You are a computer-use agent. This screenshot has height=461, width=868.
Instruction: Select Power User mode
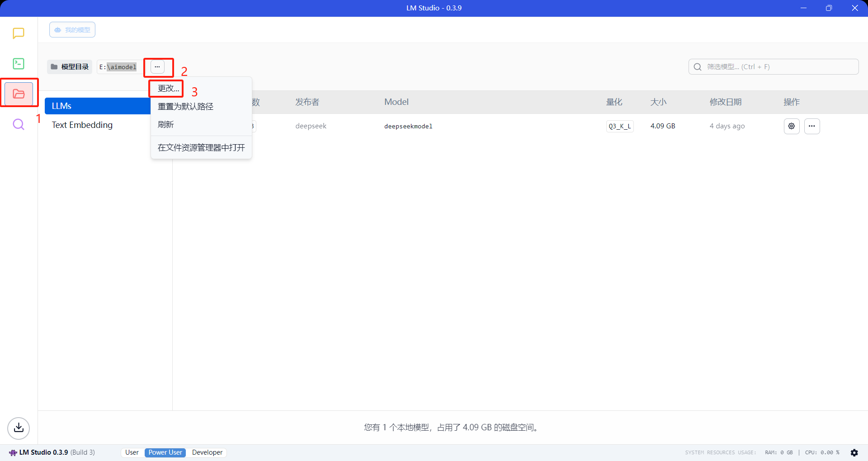coord(165,452)
